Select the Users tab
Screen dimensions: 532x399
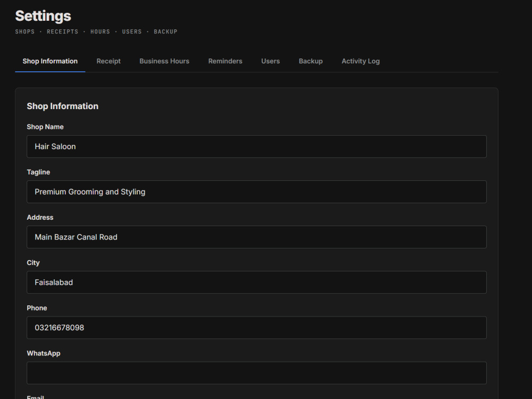(270, 61)
